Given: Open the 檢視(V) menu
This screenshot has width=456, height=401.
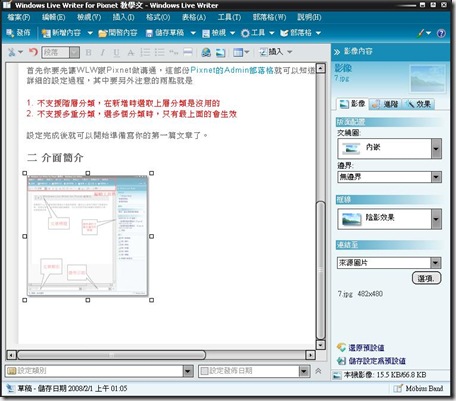Looking at the screenshot, I should pyautogui.click(x=89, y=17).
